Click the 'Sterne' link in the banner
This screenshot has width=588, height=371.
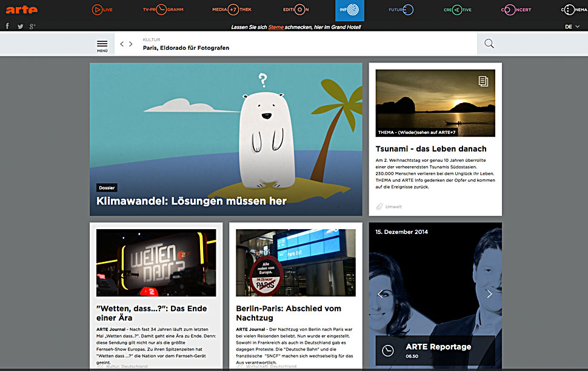tap(276, 27)
